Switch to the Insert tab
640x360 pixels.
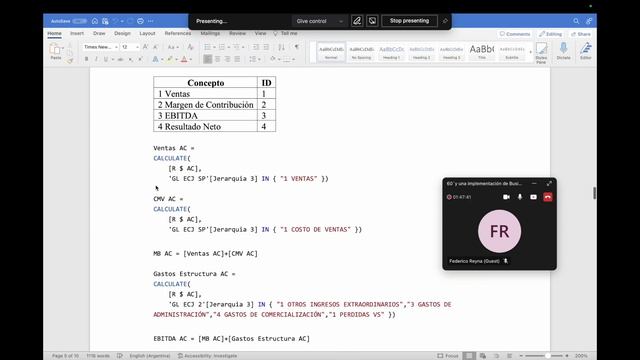77,33
